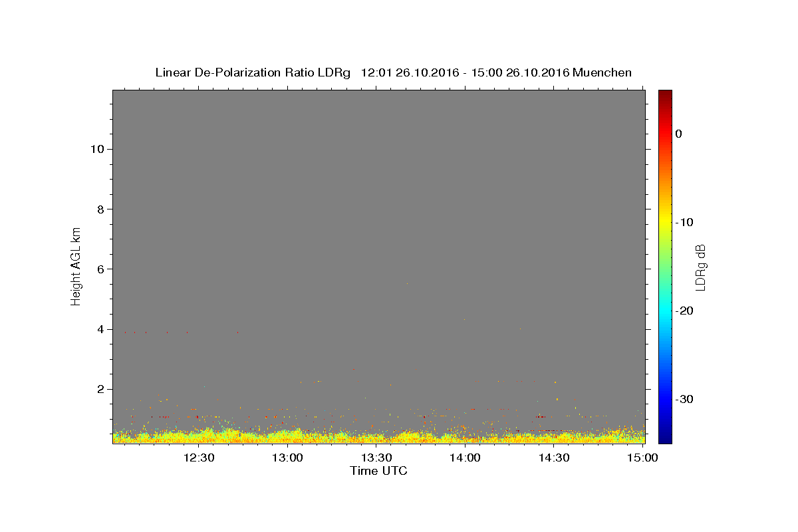The height and width of the screenshot is (532, 798).
Task: Click the 'Height AGL km' axis title
Action: [x=76, y=266]
